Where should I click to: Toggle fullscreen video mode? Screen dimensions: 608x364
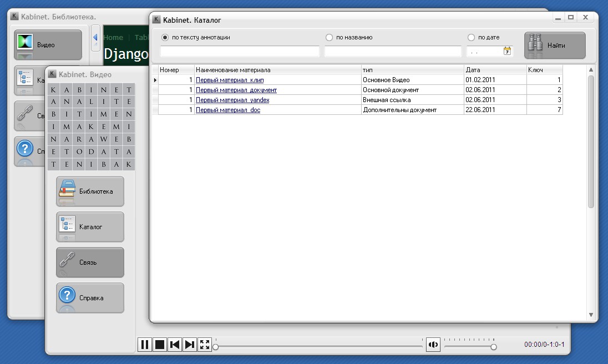coord(205,345)
